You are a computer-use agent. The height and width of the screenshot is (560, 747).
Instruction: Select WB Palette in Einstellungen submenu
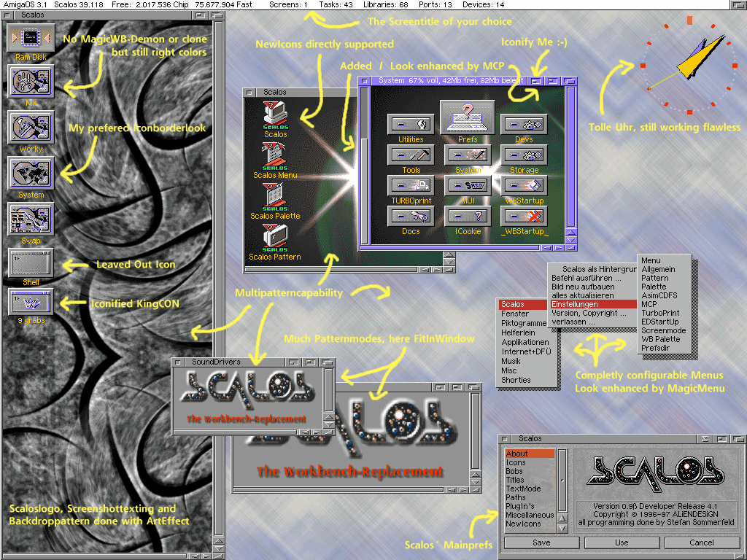pos(664,339)
